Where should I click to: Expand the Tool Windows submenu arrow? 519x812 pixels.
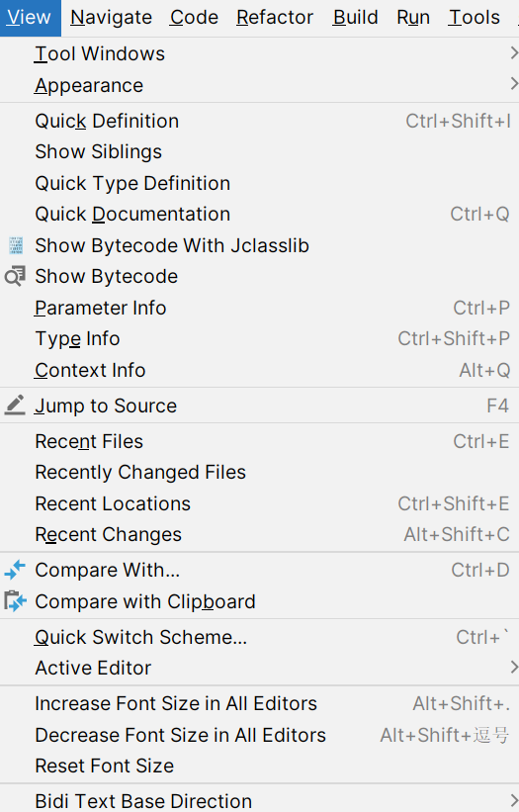[514, 53]
